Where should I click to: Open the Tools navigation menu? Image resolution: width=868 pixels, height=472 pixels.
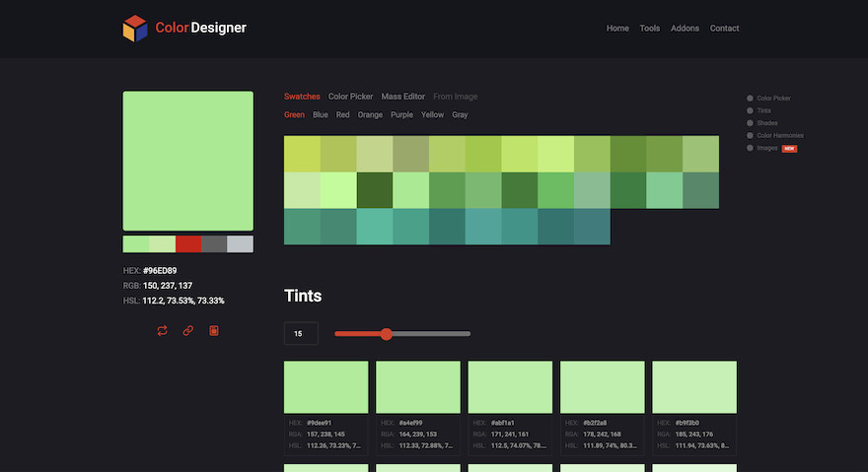point(649,29)
